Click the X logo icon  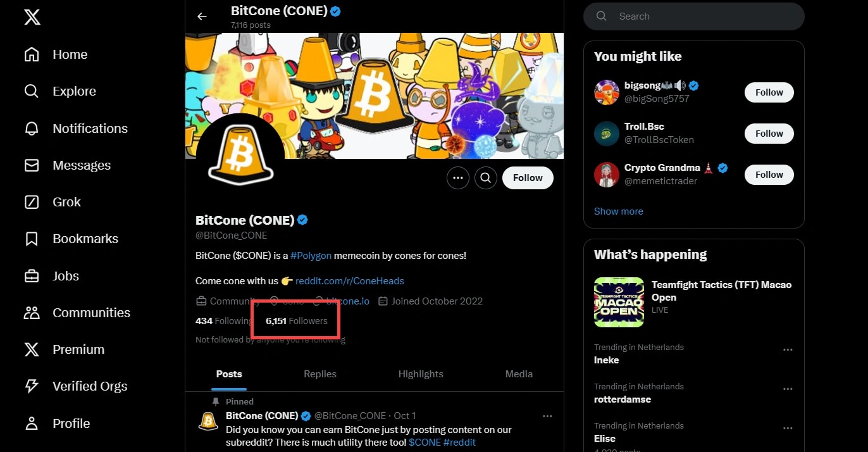click(x=32, y=17)
